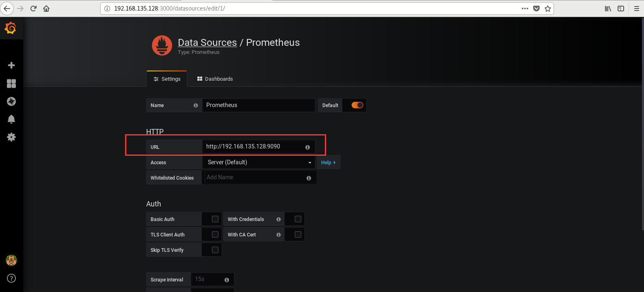644x292 pixels.
Task: Switch to the Dashboards tab
Action: [215, 79]
